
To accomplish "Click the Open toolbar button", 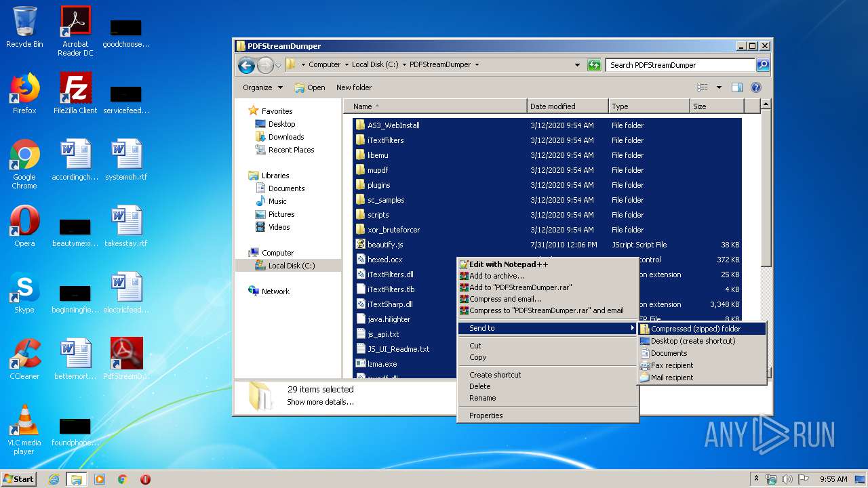I will click(x=310, y=87).
